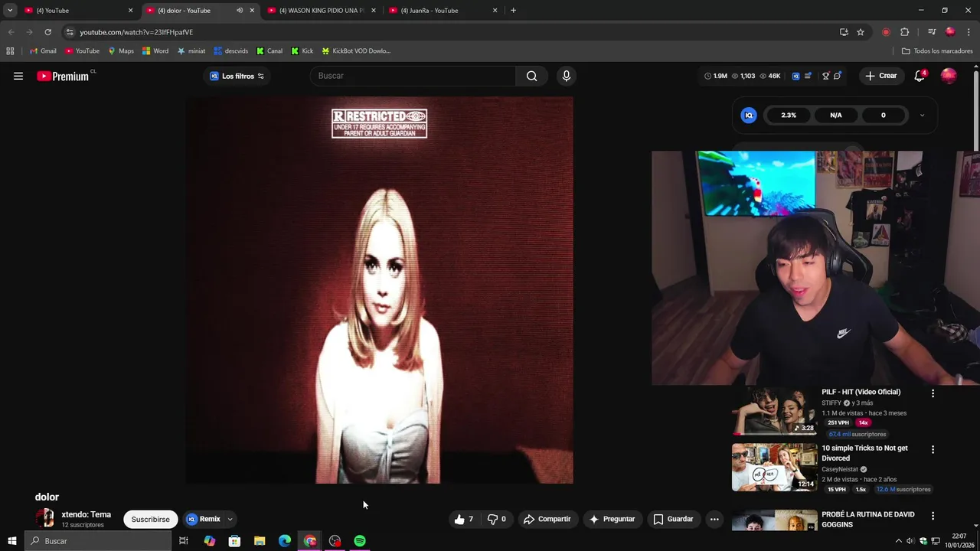980x551 pixels.
Task: Open options for 10 simple Tricks video
Action: (x=933, y=449)
